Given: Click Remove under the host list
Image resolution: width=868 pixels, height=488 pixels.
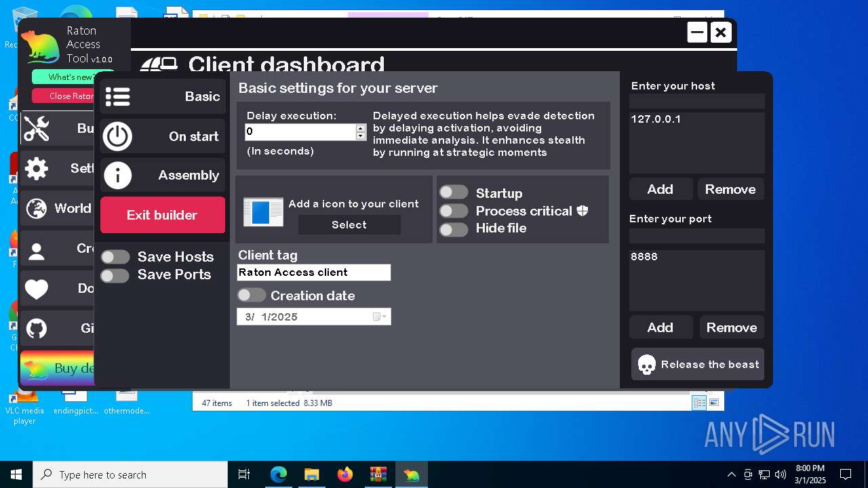Looking at the screenshot, I should tap(730, 189).
